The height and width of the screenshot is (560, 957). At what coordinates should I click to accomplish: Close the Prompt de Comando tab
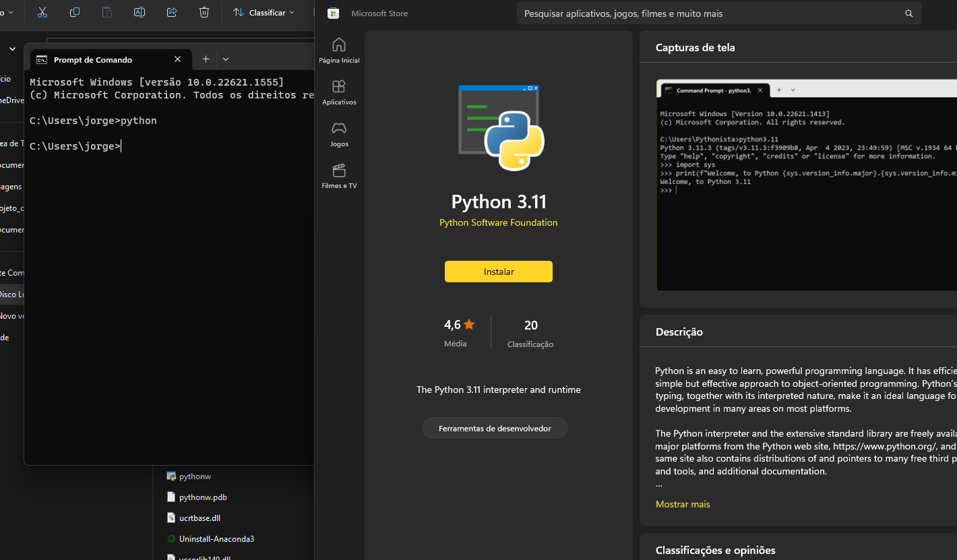point(177,59)
